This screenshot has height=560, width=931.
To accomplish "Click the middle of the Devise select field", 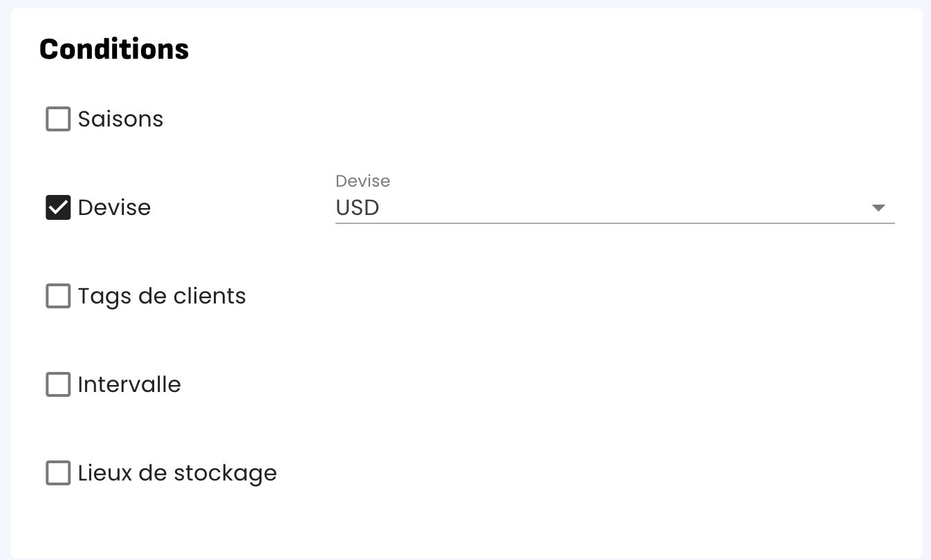I will [x=614, y=207].
